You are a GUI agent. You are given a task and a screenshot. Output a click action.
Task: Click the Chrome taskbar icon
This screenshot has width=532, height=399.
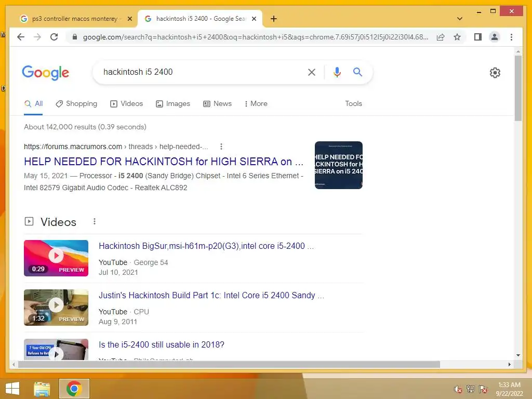point(74,389)
